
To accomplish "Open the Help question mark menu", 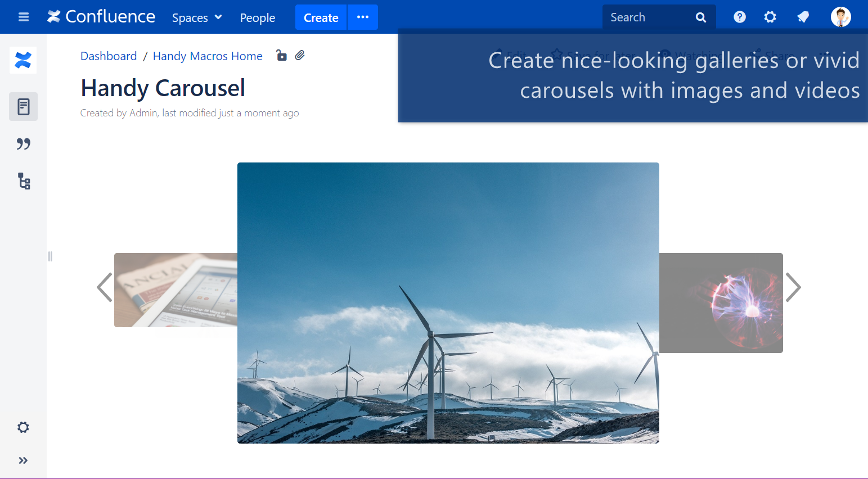I will [740, 17].
